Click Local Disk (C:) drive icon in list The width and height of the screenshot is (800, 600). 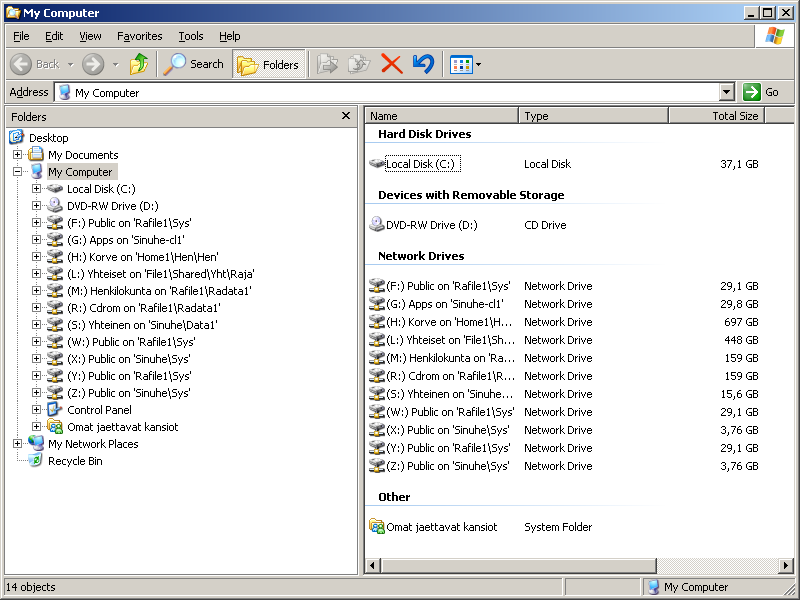point(377,164)
